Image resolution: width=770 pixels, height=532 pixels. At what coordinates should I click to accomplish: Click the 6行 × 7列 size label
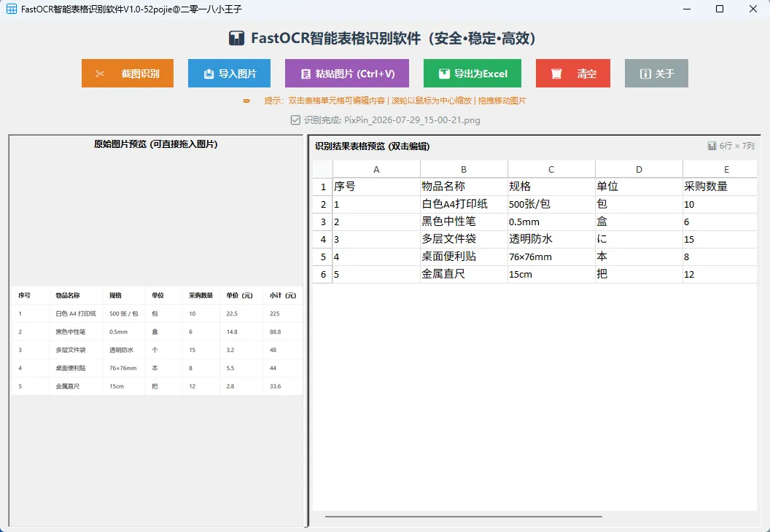coord(736,146)
